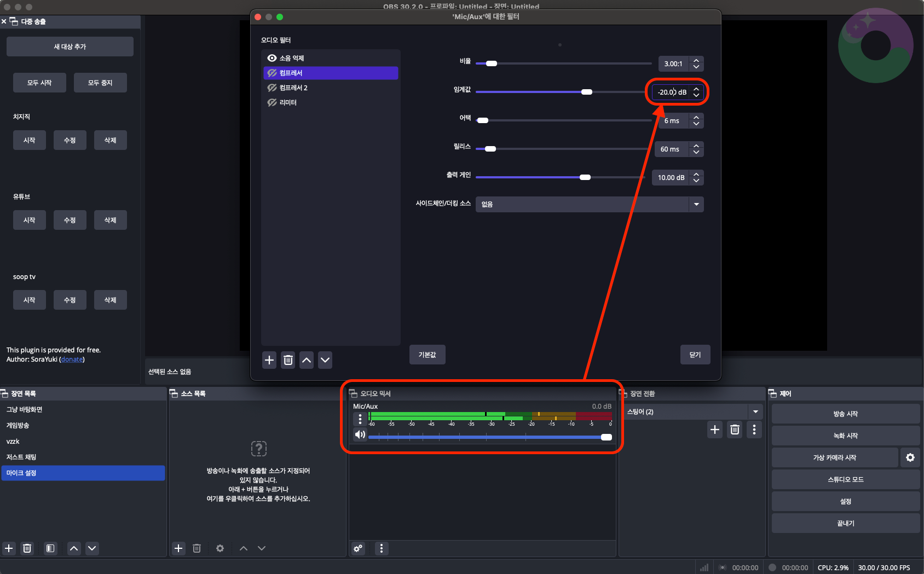This screenshot has height=574, width=924.
Task: Enable the 리미터 filter eye icon
Action: point(272,102)
